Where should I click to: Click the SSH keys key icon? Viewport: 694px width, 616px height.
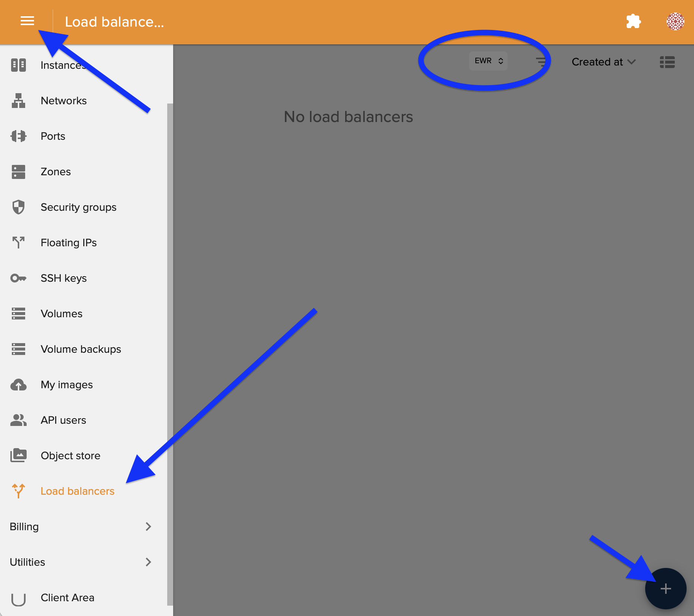click(x=18, y=278)
